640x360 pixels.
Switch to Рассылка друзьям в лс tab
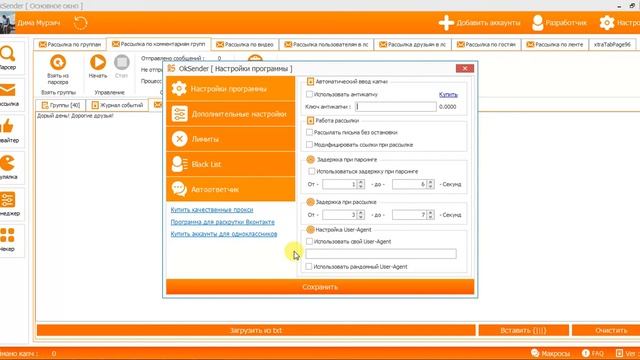coord(413,44)
